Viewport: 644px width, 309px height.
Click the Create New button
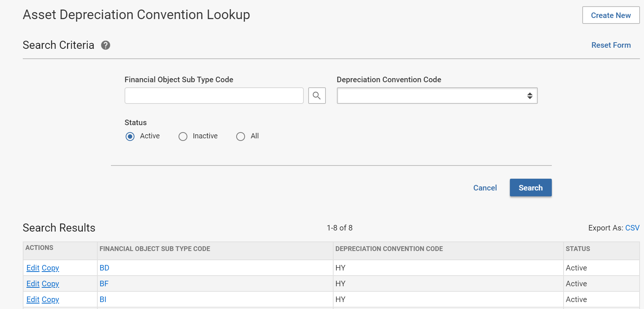click(611, 15)
